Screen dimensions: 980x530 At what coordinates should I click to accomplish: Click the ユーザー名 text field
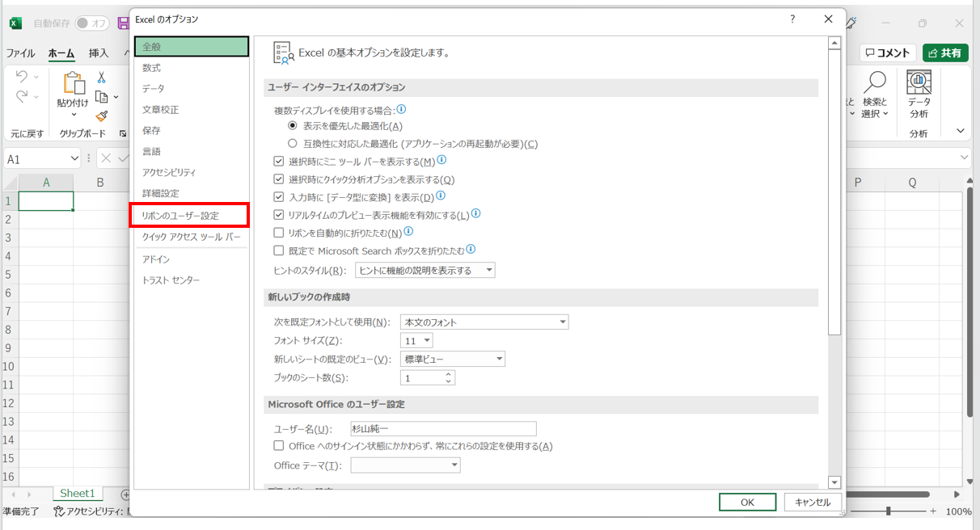pyautogui.click(x=443, y=428)
